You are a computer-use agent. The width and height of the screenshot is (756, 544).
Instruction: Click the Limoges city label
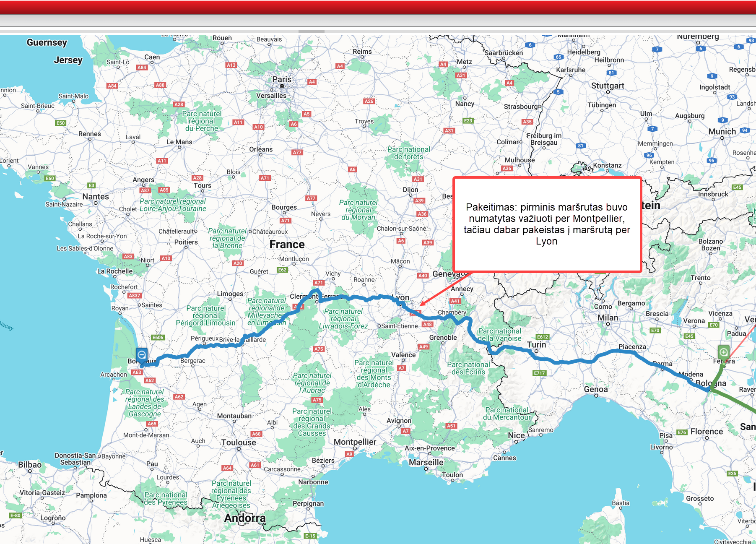pos(230,294)
